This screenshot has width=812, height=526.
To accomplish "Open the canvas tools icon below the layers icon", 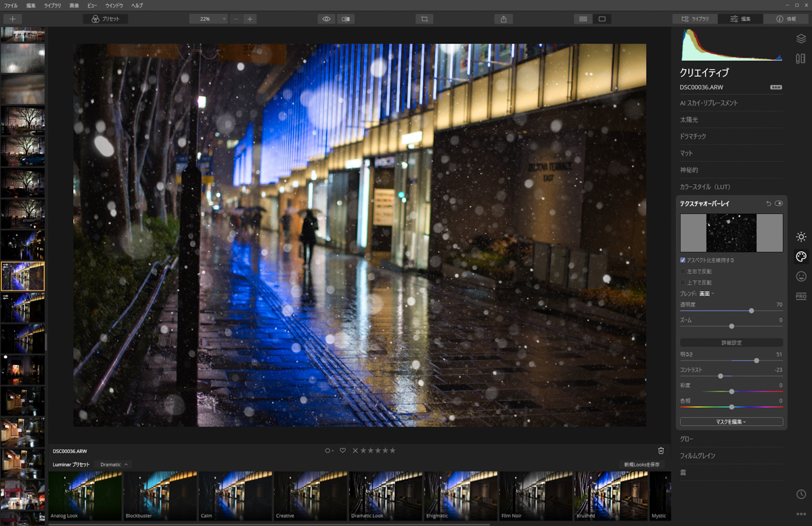I will [x=801, y=59].
